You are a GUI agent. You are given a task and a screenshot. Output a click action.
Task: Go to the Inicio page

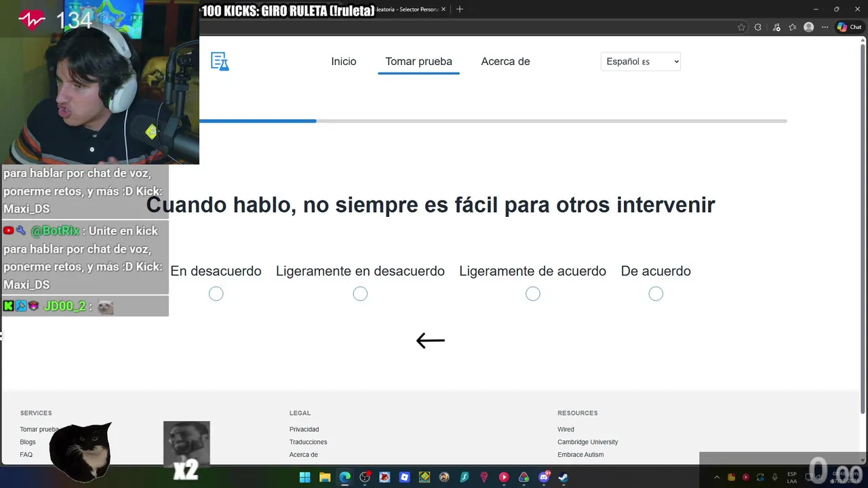coord(344,62)
